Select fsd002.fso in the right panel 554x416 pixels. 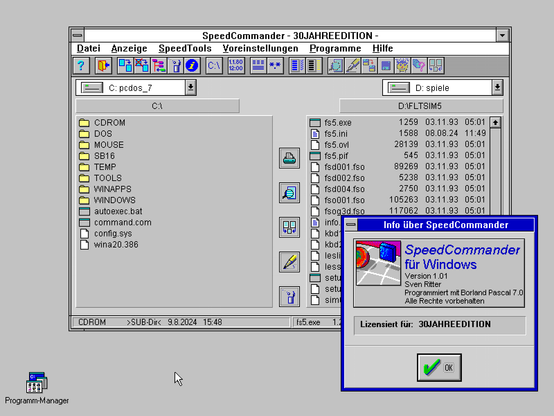point(398,178)
